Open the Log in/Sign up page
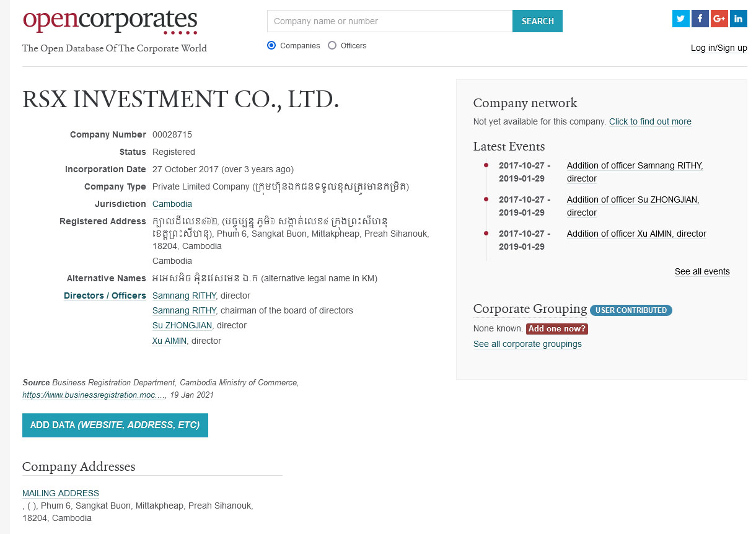 click(x=719, y=48)
